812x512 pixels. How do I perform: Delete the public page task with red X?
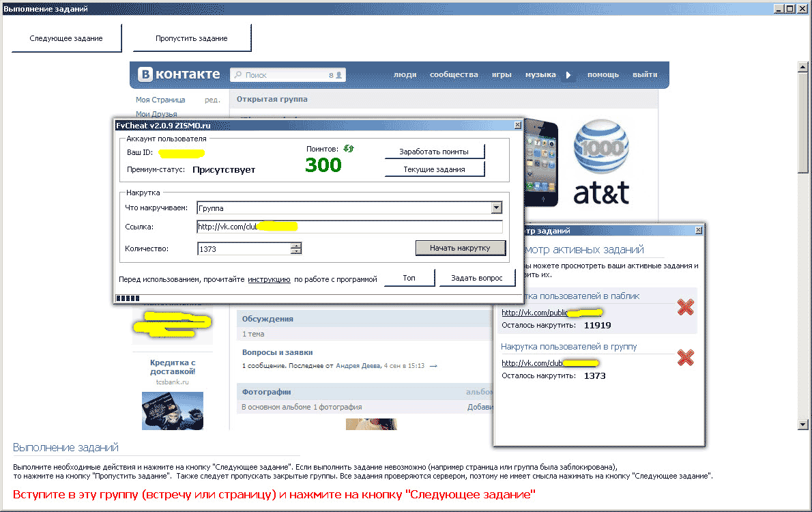pyautogui.click(x=685, y=308)
